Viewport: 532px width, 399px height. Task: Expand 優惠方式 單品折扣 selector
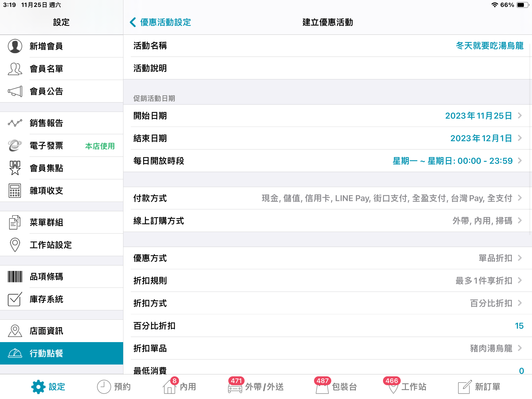click(328, 258)
